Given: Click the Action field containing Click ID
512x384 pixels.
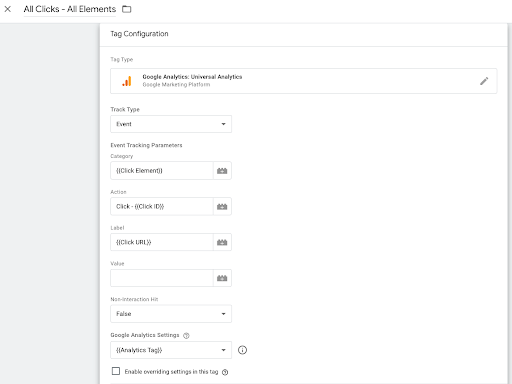Looking at the screenshot, I should pyautogui.click(x=162, y=206).
